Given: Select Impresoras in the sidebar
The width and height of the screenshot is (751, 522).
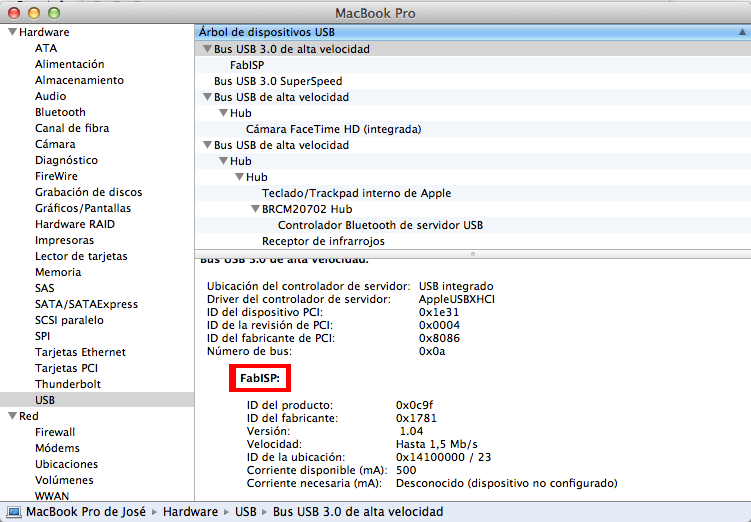Looking at the screenshot, I should (x=64, y=240).
